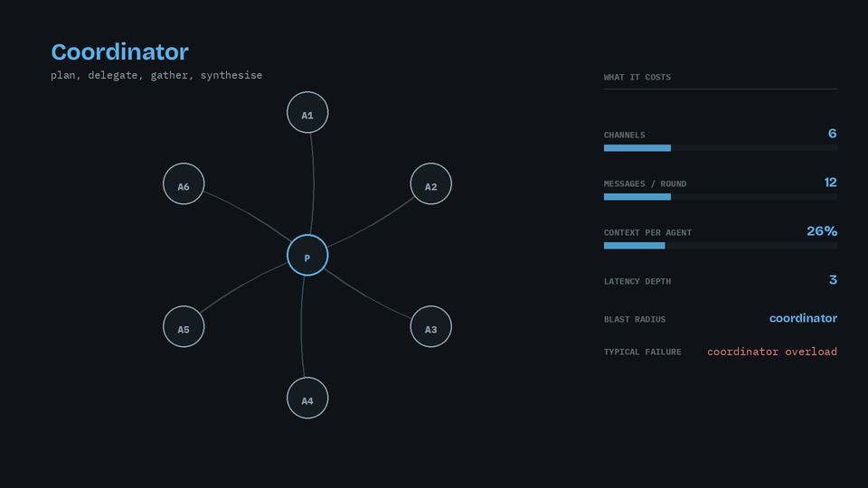This screenshot has width=868, height=488.
Task: Click the messages value 12
Action: (830, 182)
